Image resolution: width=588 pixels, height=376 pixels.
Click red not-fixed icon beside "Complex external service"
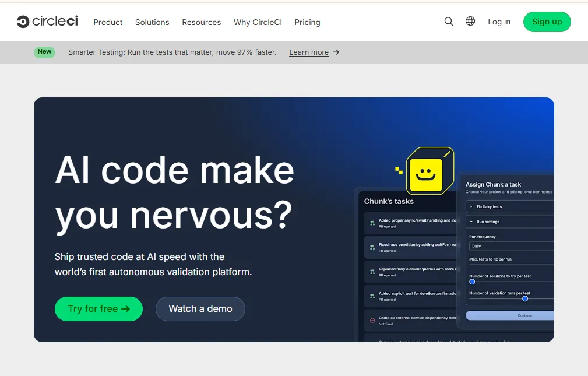point(372,321)
